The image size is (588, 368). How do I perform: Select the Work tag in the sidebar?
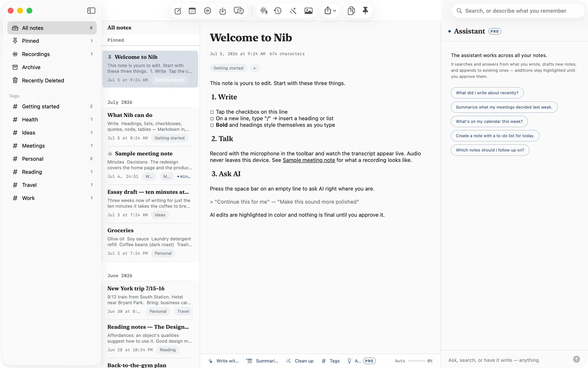pyautogui.click(x=52, y=198)
